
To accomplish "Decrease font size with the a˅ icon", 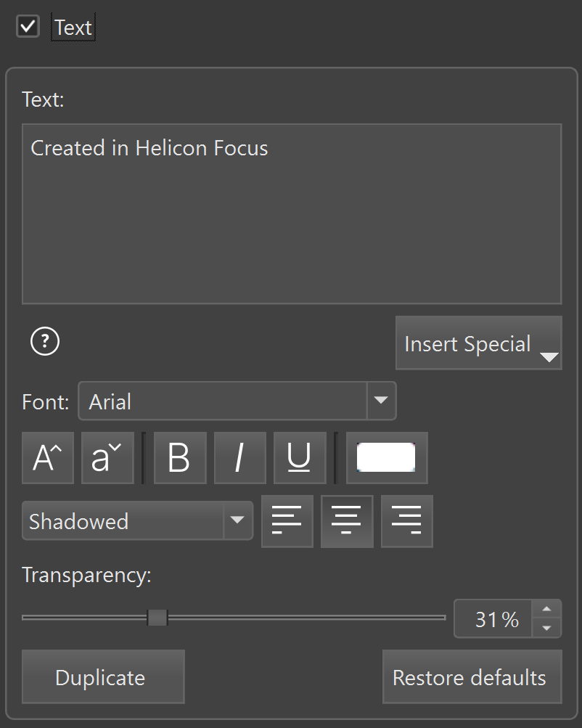I will (x=107, y=458).
